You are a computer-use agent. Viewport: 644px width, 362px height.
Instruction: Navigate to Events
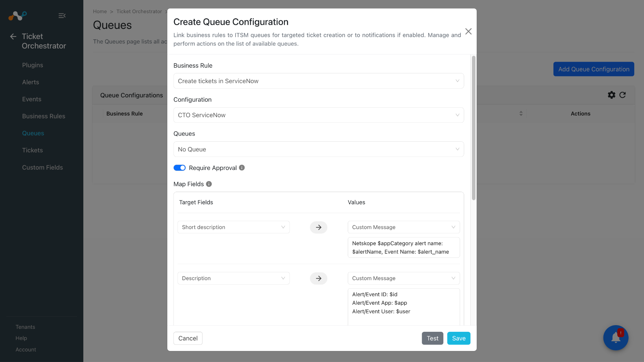[32, 99]
